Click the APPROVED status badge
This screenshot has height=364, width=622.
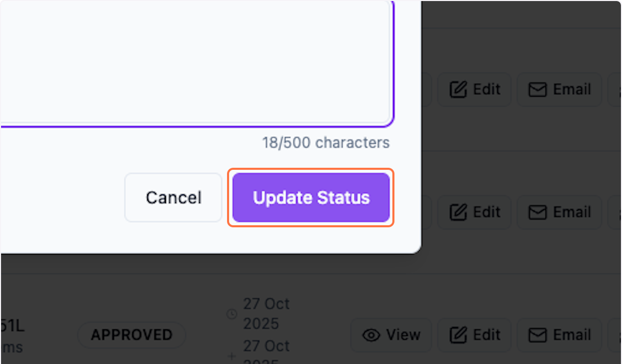(x=131, y=335)
